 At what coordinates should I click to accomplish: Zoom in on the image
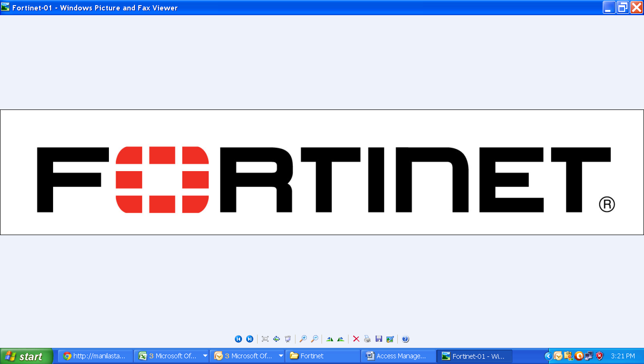point(303,339)
